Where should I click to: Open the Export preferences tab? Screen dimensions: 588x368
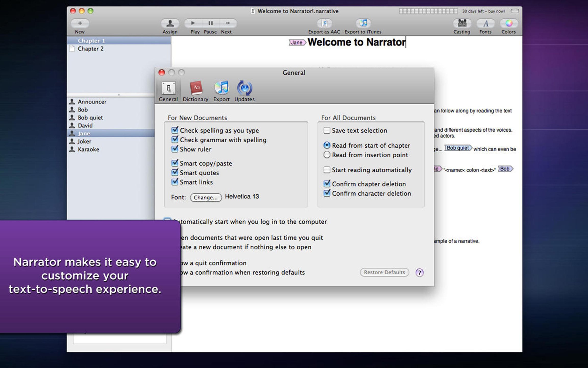222,91
